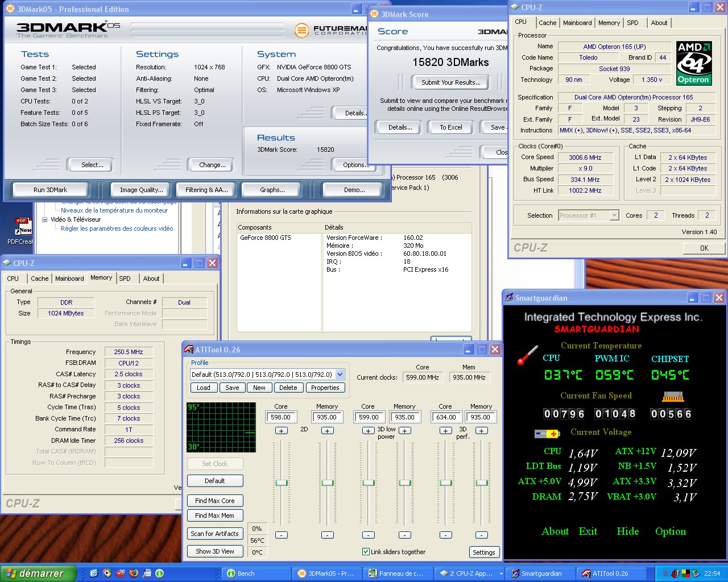This screenshot has width=728, height=582.
Task: Delete the ATITool profile
Action: pos(288,388)
